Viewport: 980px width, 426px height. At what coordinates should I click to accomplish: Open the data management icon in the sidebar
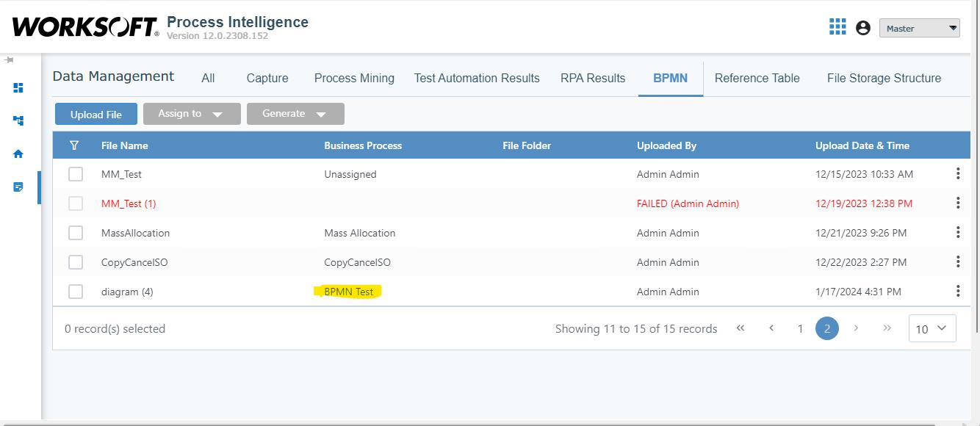17,187
